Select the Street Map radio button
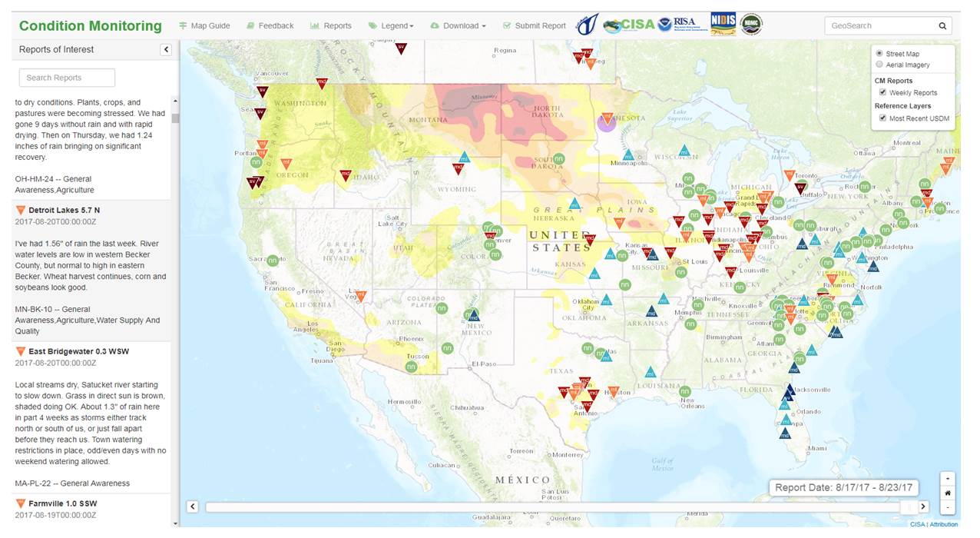 (x=879, y=54)
